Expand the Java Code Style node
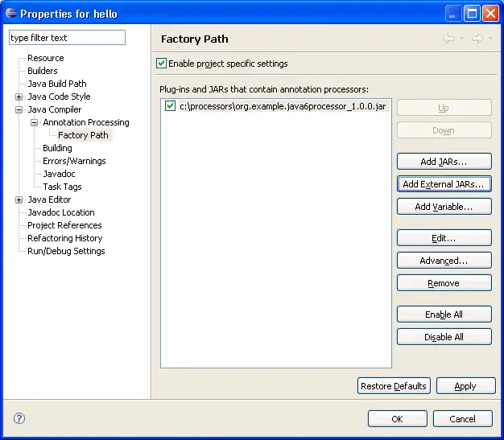The width and height of the screenshot is (504, 440). click(19, 97)
